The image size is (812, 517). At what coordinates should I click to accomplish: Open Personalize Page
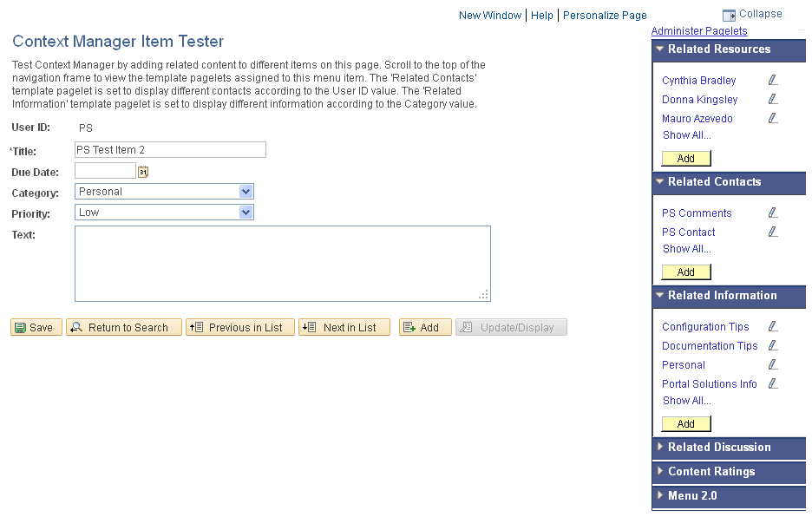point(605,15)
